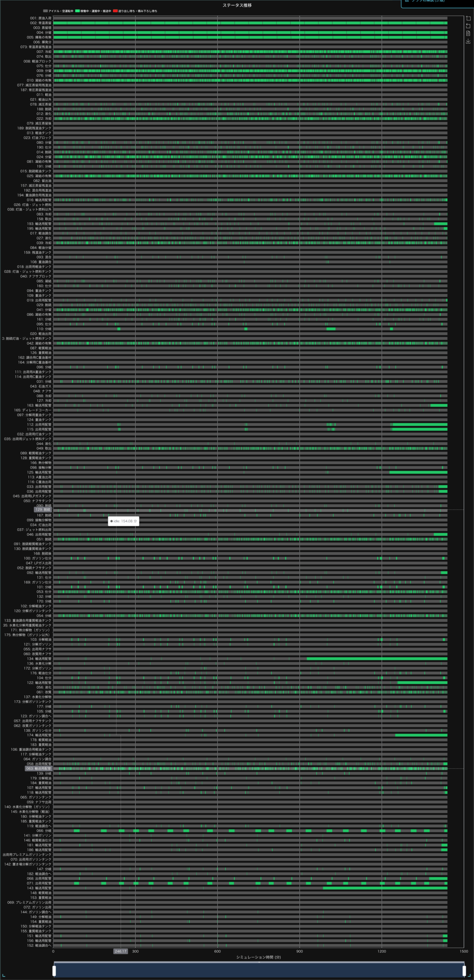Click the middle of the bottom zoom slider
This screenshot has height=980, width=474.
(259, 970)
